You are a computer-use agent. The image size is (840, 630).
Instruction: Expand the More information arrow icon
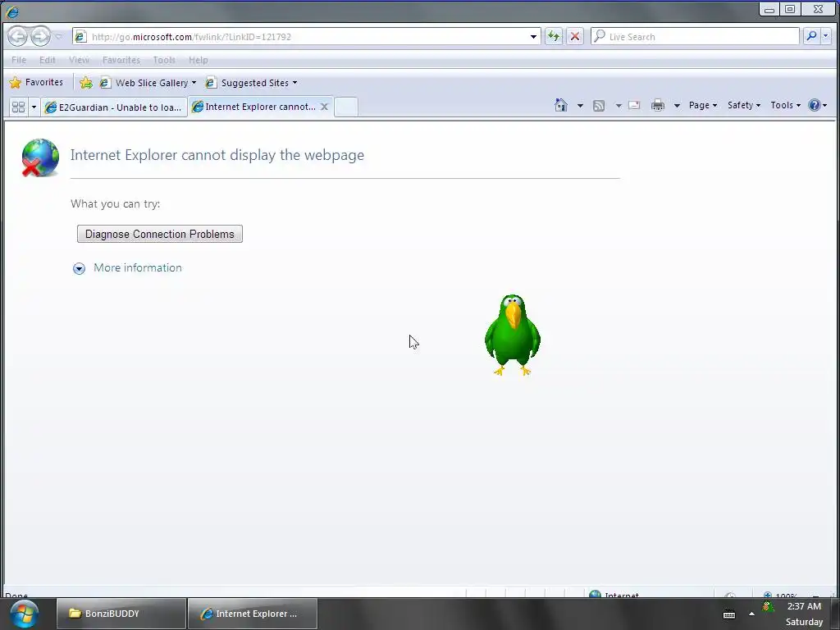point(79,268)
